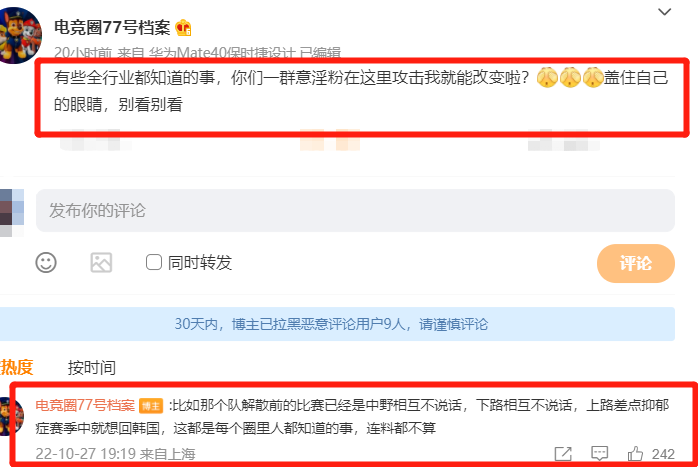Click the commenter's small avatar
698x467 pixels.
pyautogui.click(x=11, y=416)
